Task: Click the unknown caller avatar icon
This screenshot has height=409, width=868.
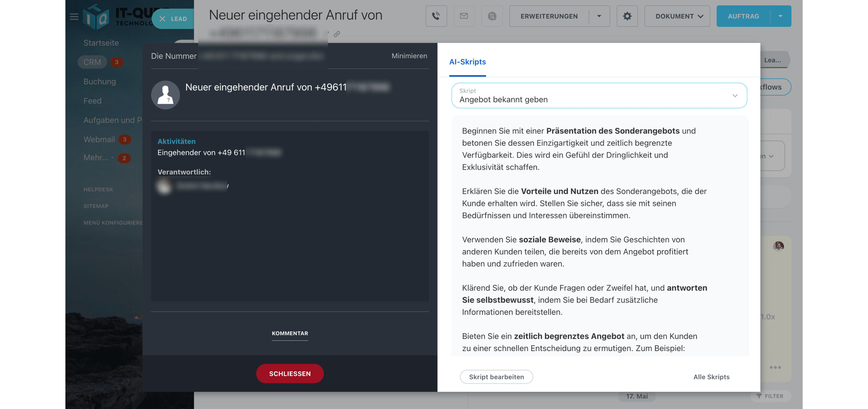Action: click(165, 95)
